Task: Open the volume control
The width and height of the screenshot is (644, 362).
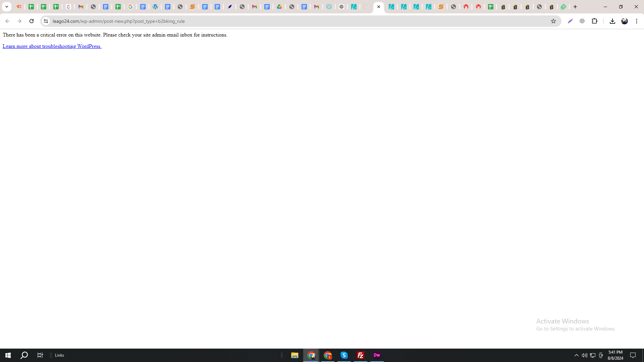Action: (x=585, y=355)
